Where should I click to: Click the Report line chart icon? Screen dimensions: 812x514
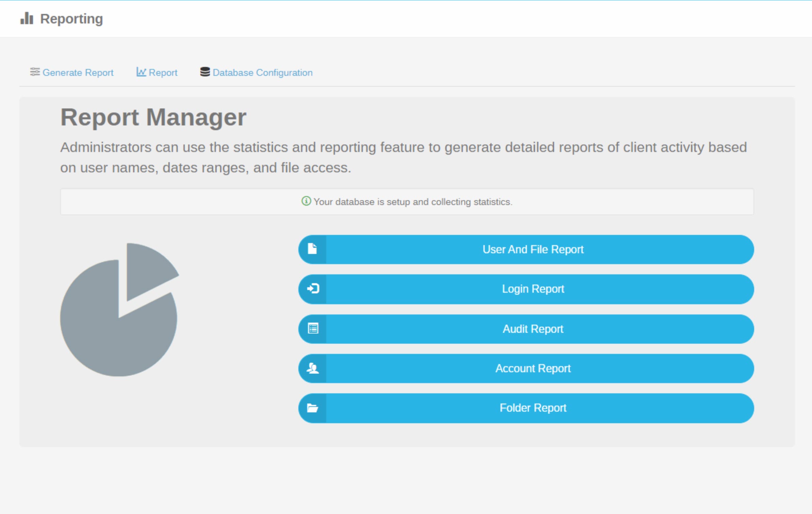pyautogui.click(x=141, y=72)
